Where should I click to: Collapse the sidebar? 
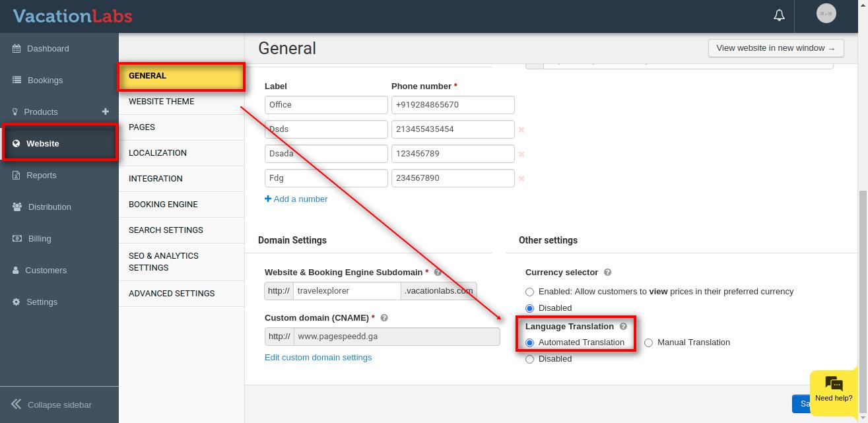click(x=51, y=405)
